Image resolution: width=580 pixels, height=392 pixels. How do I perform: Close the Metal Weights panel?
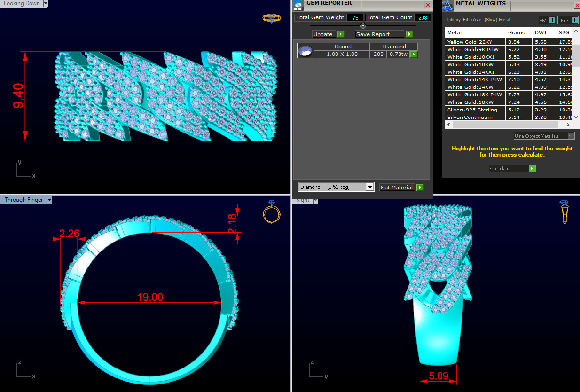coord(577,6)
